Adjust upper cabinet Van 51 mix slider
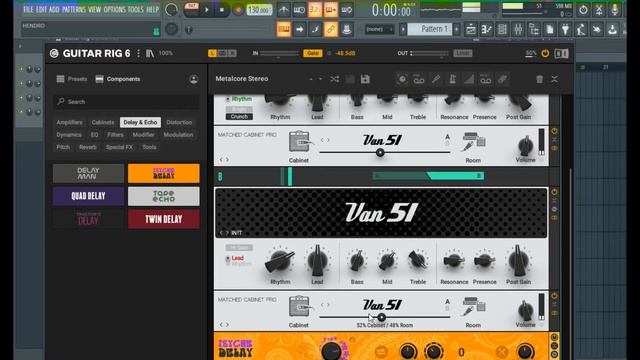 [x=384, y=152]
